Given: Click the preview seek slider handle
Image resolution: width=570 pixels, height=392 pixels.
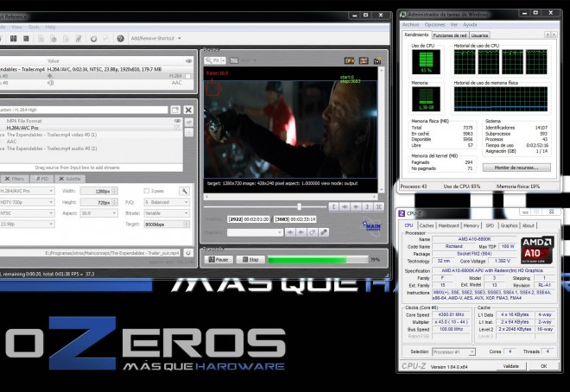Looking at the screenshot, I should (299, 206).
